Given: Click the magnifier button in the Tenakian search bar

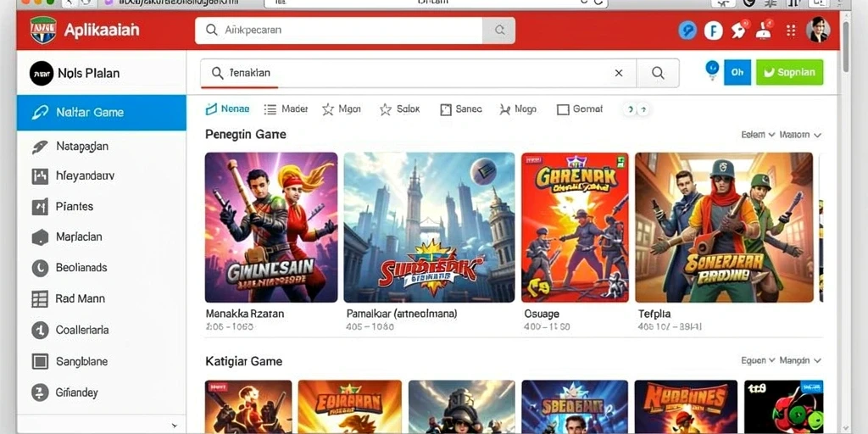Looking at the screenshot, I should pos(658,73).
